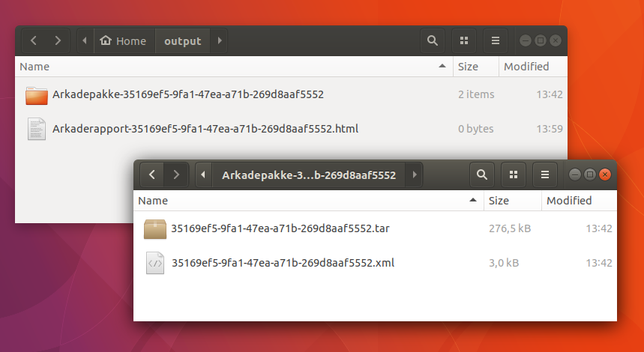Select the tar archive package icon
Viewport: 644px width, 352px height.
155,229
